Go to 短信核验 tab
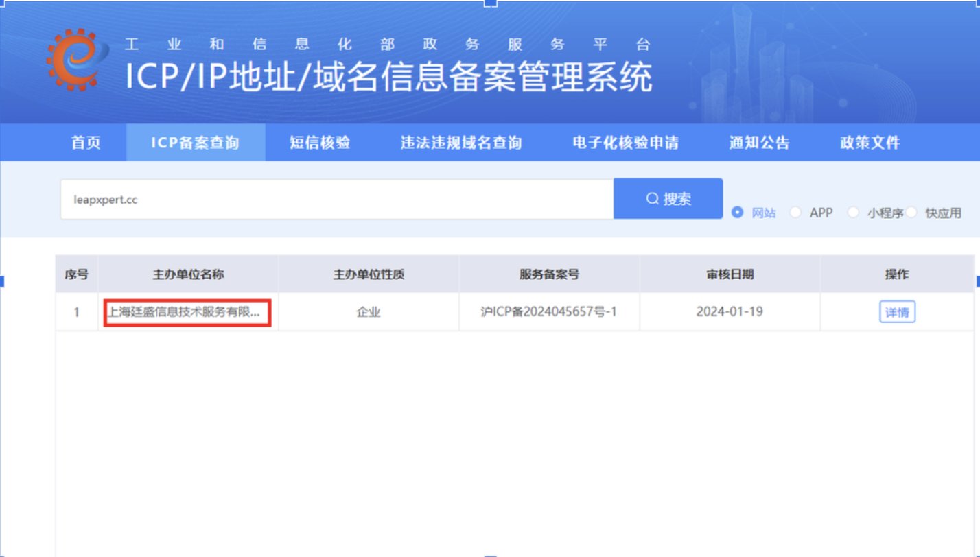980x557 pixels. pyautogui.click(x=320, y=143)
